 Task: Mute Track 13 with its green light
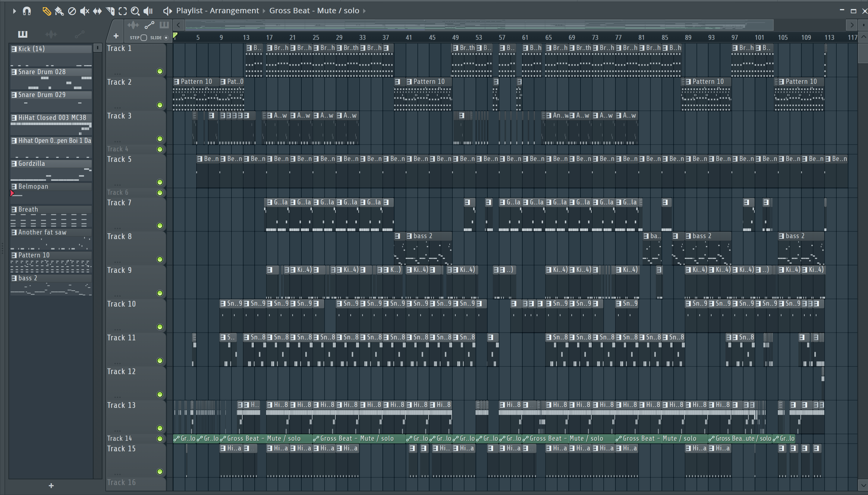coord(160,428)
